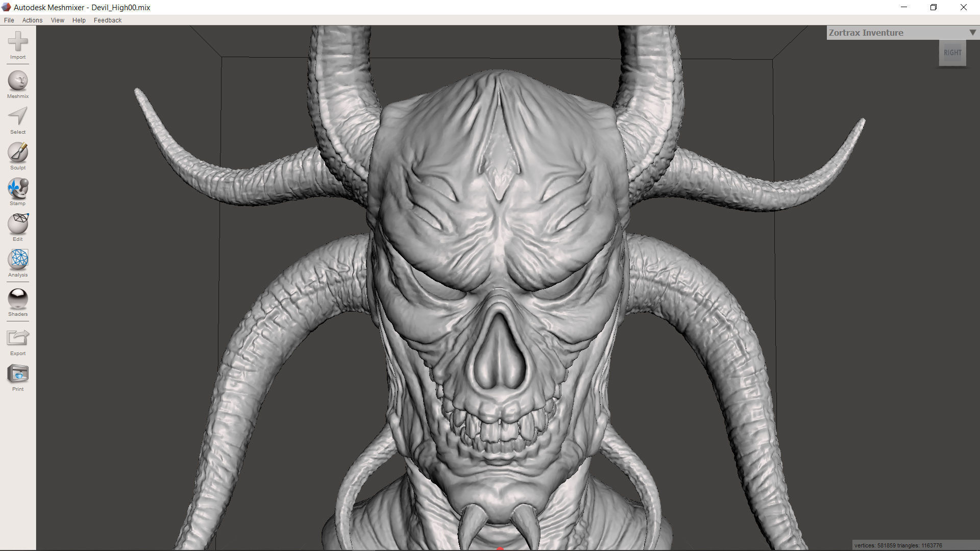
Task: Click the vertices and triangles status text
Action: pos(898,545)
